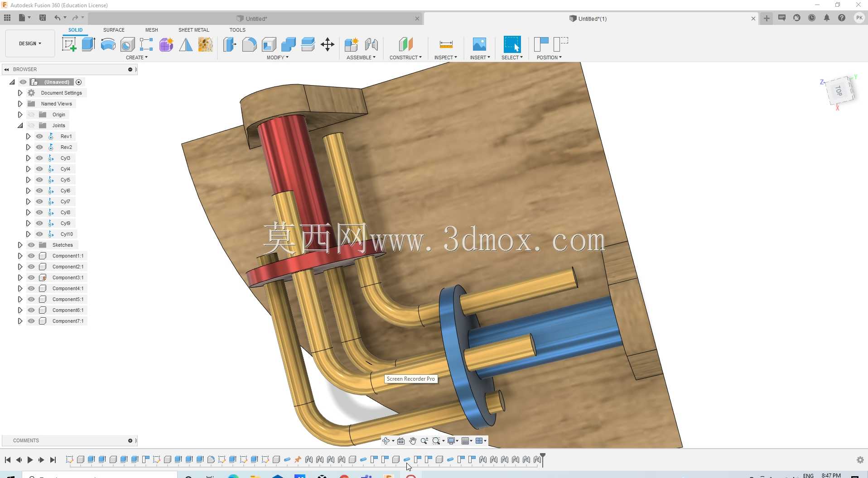Image resolution: width=868 pixels, height=478 pixels.
Task: Open the CONSTRUCT menu
Action: (x=405, y=57)
